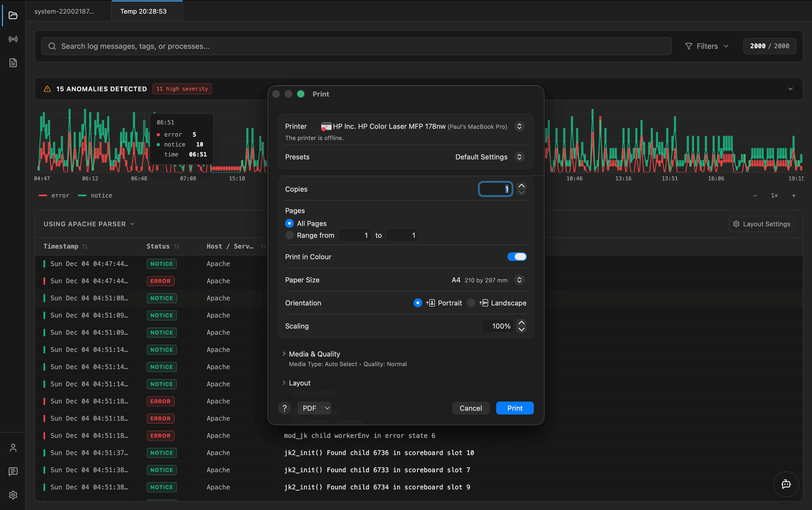Click Cancel in Print dialog
The width and height of the screenshot is (812, 510).
(x=471, y=408)
